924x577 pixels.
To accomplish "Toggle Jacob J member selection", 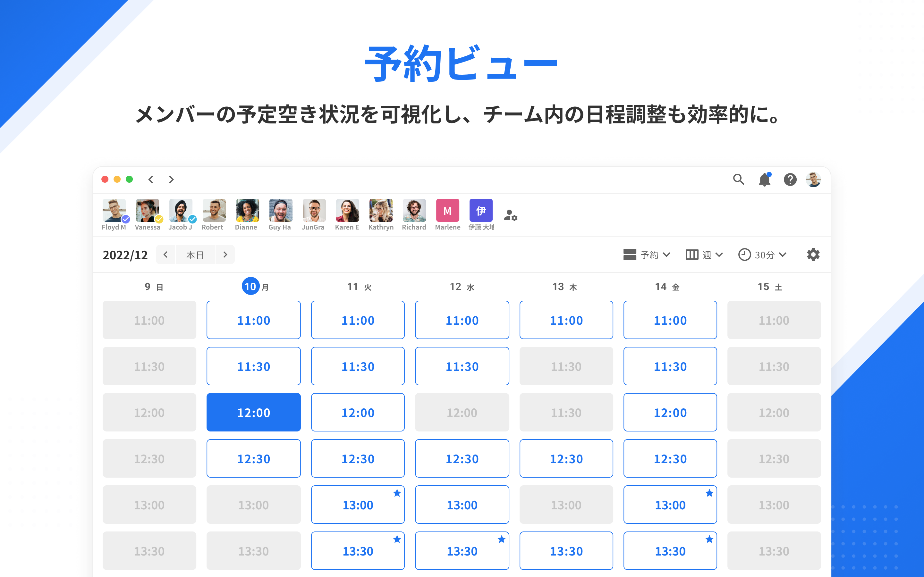I will click(x=181, y=211).
